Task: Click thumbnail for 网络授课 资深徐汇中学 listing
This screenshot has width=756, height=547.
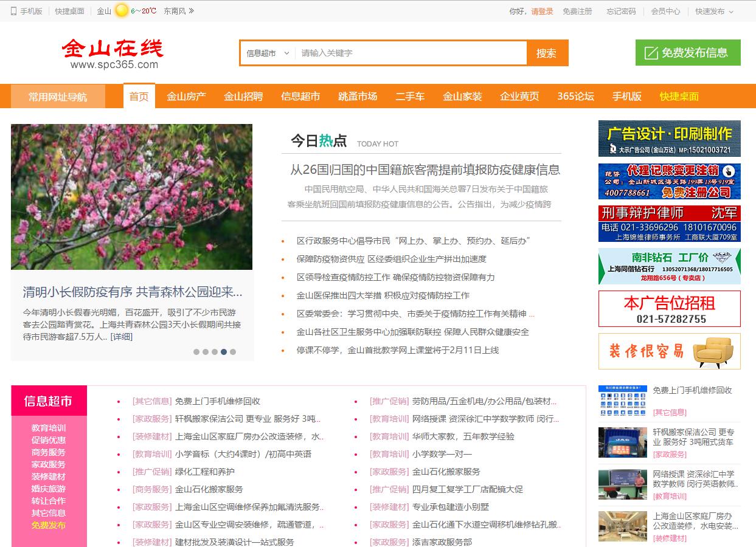Action: click(623, 484)
